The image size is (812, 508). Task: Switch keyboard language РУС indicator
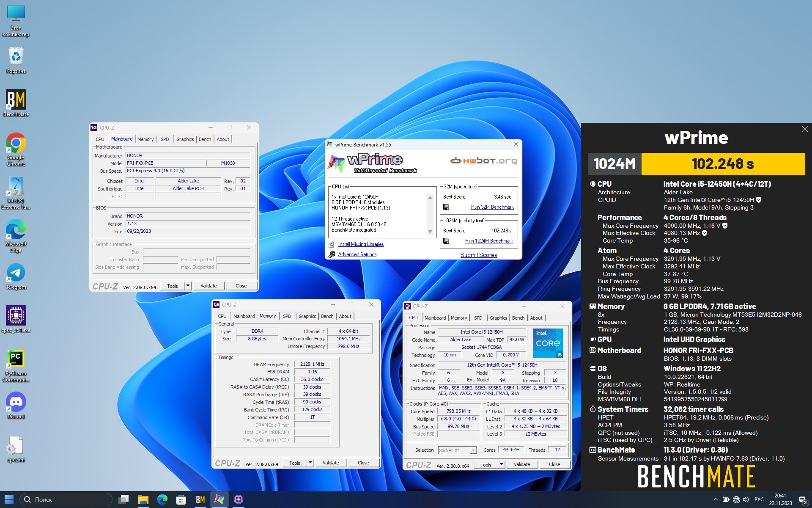point(759,500)
